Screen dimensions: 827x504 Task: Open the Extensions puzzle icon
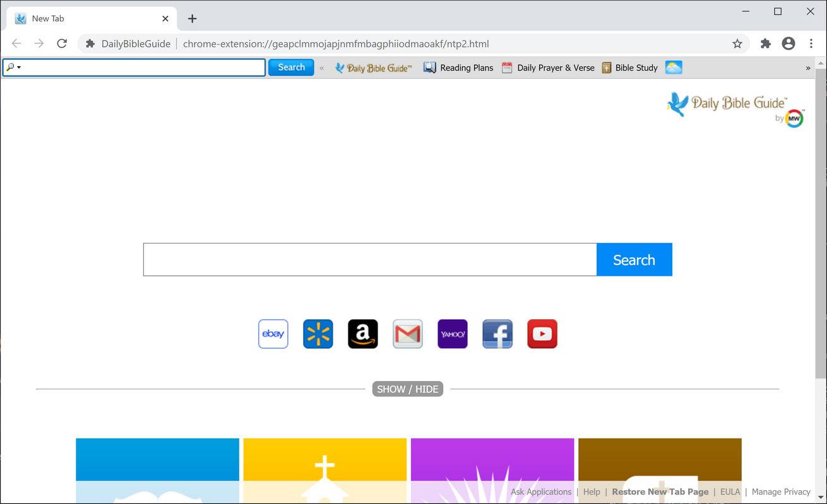coord(766,44)
